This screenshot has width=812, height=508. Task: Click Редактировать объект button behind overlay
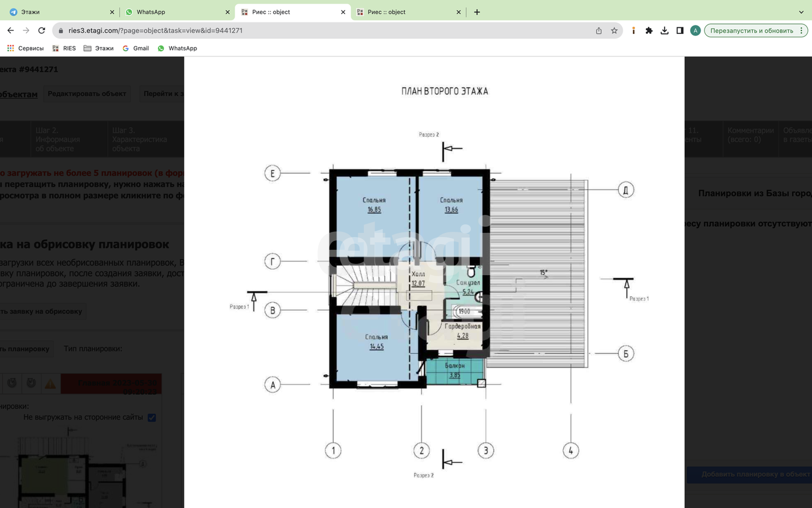point(87,94)
